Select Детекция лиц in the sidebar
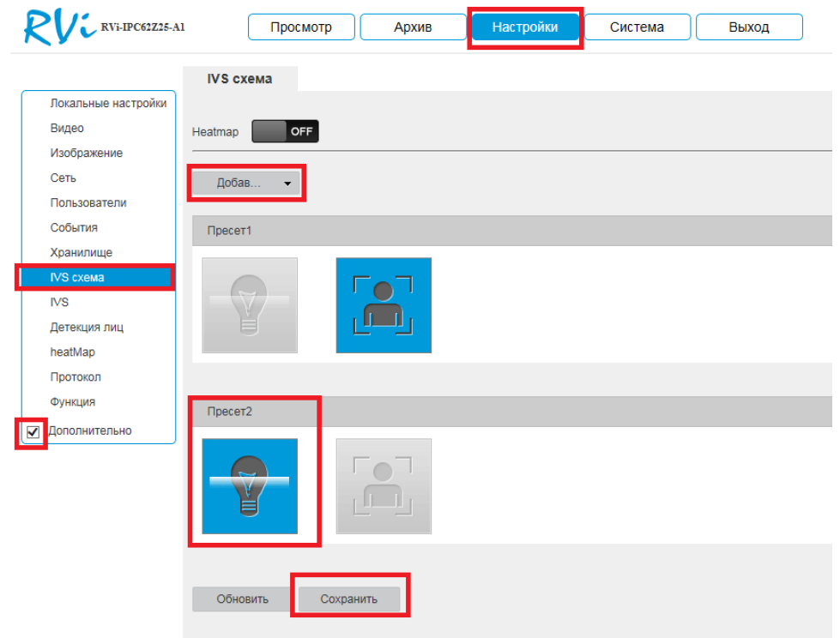This screenshot has width=840, height=644. 87,327
